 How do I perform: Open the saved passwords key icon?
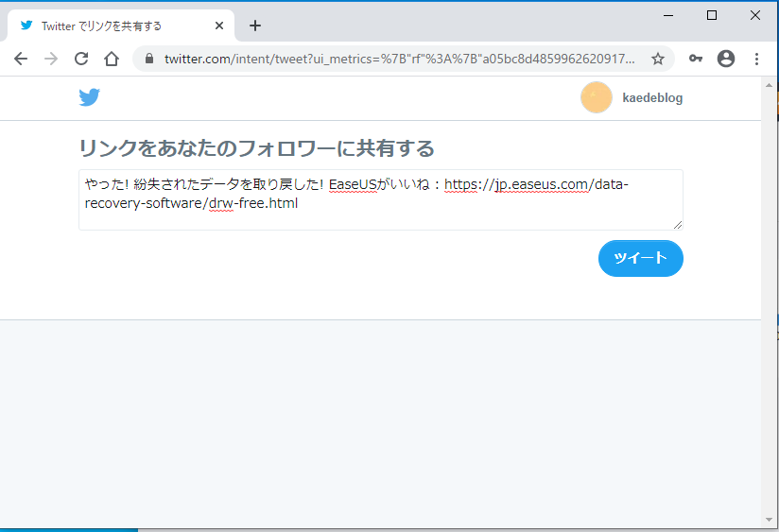pos(696,59)
